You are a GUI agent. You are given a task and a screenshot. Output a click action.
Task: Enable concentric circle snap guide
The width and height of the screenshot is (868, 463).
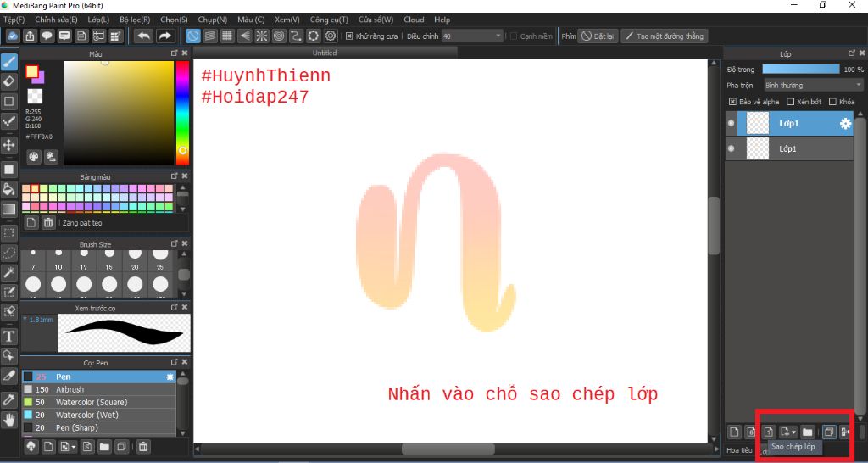pos(279,36)
